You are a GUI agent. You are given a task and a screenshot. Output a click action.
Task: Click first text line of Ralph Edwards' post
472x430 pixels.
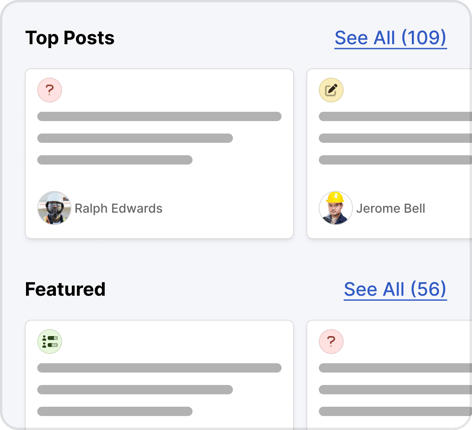(x=159, y=116)
